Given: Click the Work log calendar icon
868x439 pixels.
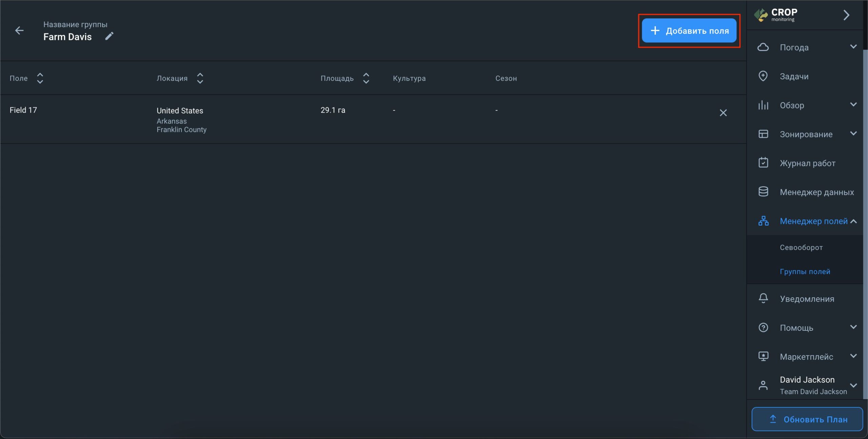Looking at the screenshot, I should [763, 163].
